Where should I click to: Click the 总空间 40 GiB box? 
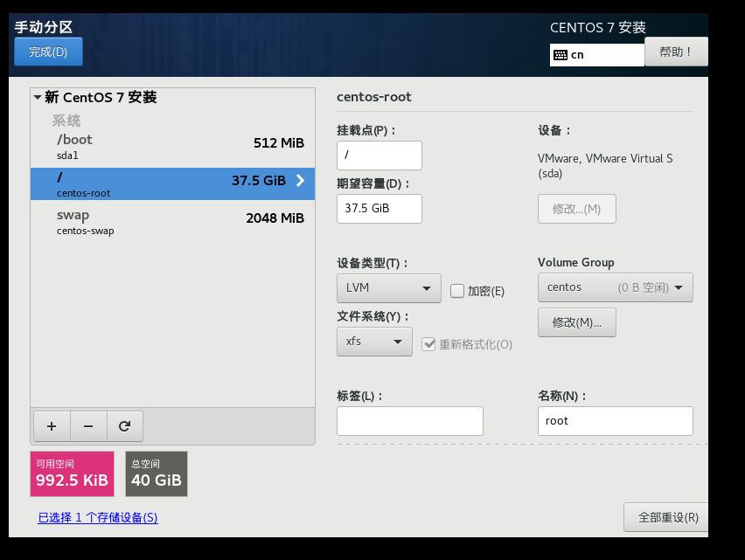tap(157, 474)
